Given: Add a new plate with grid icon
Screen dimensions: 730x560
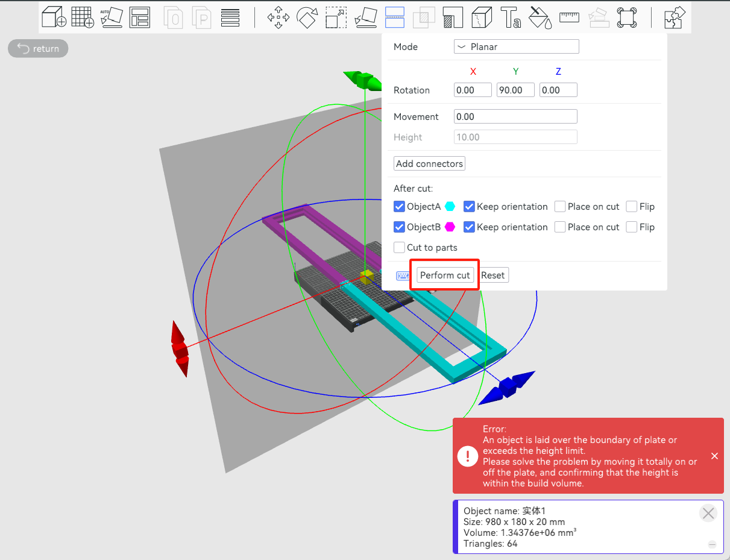Looking at the screenshot, I should pyautogui.click(x=83, y=17).
